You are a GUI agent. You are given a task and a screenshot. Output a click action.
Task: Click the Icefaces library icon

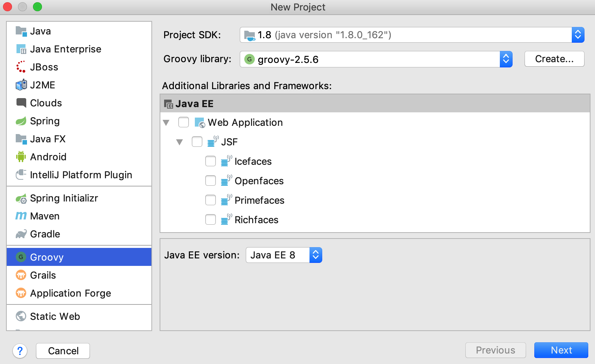coord(227,161)
